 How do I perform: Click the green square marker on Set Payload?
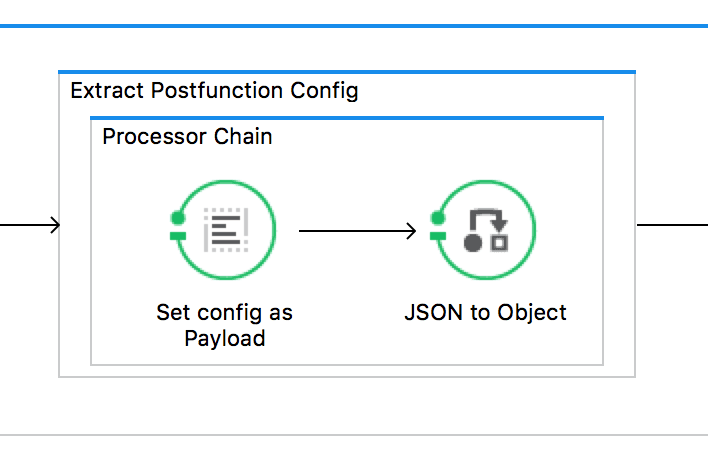(177, 235)
